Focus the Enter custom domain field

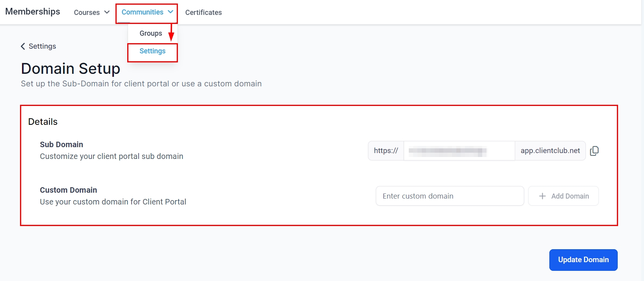coord(450,196)
